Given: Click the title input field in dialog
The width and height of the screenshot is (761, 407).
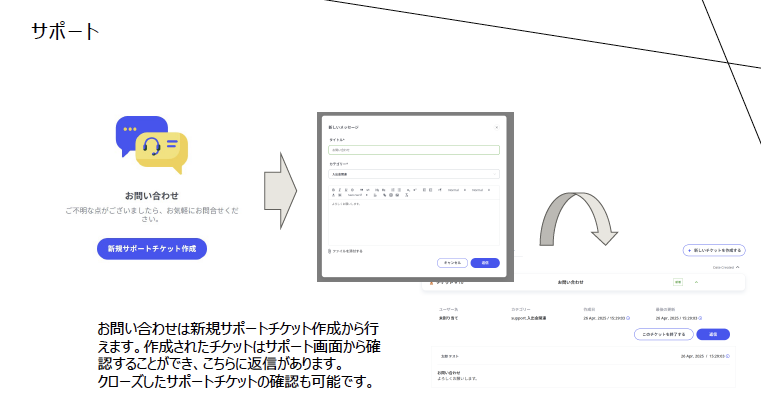Looking at the screenshot, I should [x=413, y=150].
